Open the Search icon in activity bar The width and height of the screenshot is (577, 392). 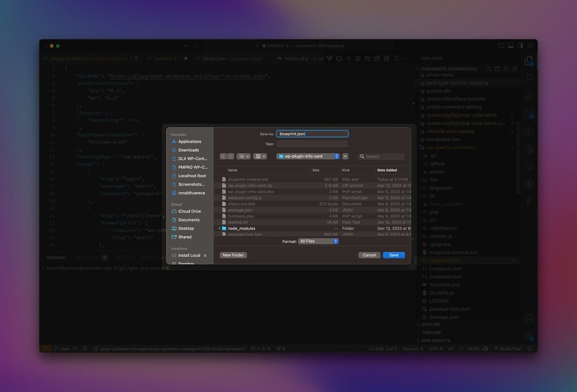529,78
